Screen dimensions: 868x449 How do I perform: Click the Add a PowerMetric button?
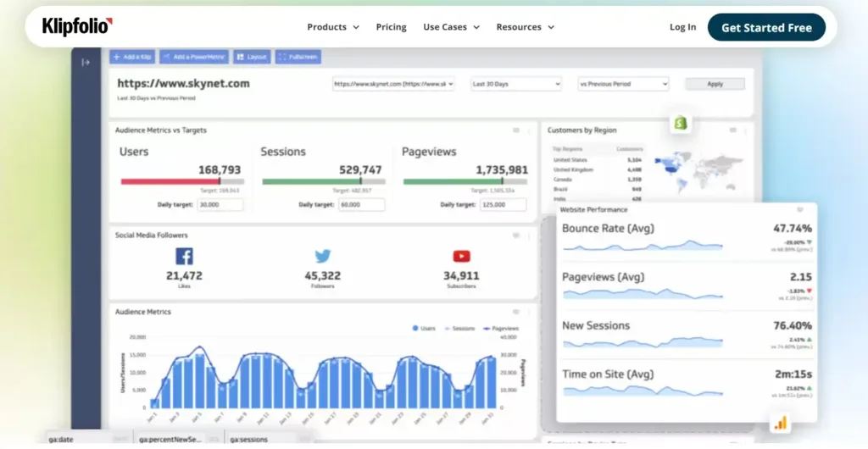[x=194, y=57]
